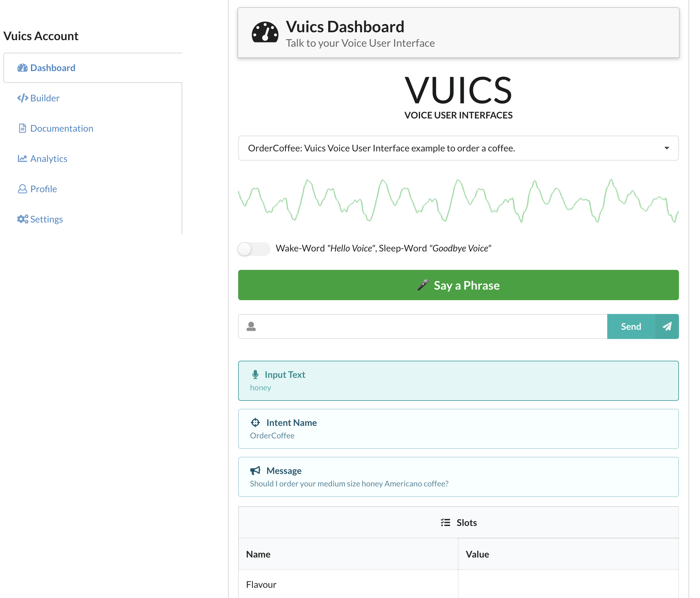Click the speedometer icon next to Vuics Dashboard
700x598 pixels.
(x=265, y=33)
